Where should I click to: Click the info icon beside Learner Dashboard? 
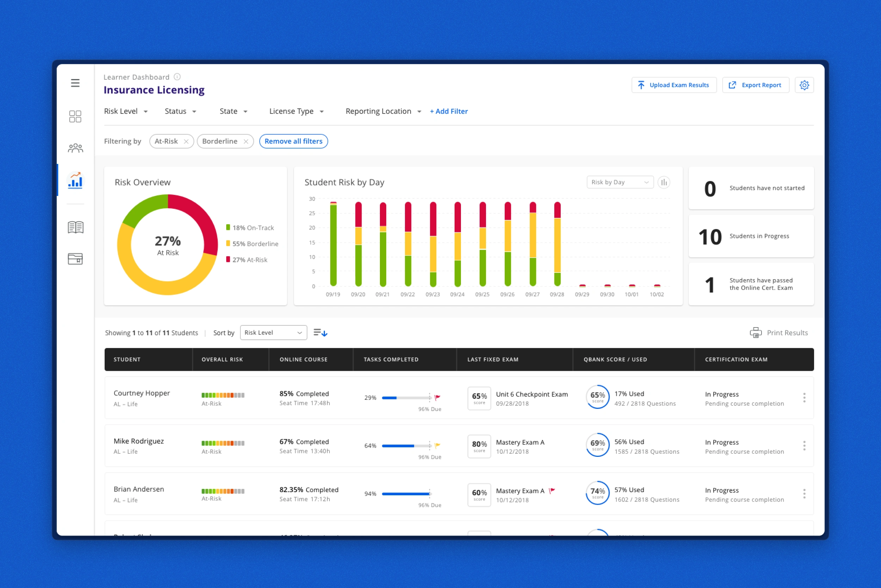click(x=177, y=77)
